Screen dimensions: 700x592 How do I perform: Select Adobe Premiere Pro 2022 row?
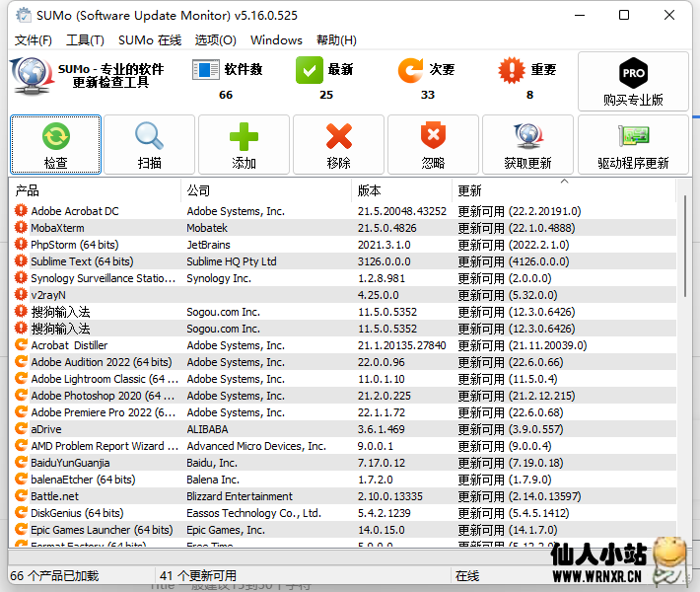pyautogui.click(x=342, y=412)
